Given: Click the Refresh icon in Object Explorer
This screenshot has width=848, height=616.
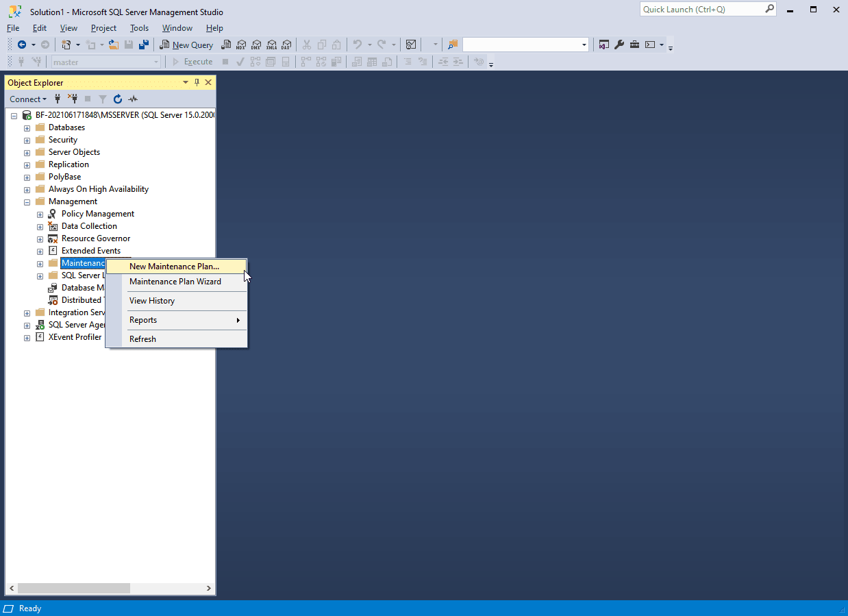Looking at the screenshot, I should click(x=118, y=99).
